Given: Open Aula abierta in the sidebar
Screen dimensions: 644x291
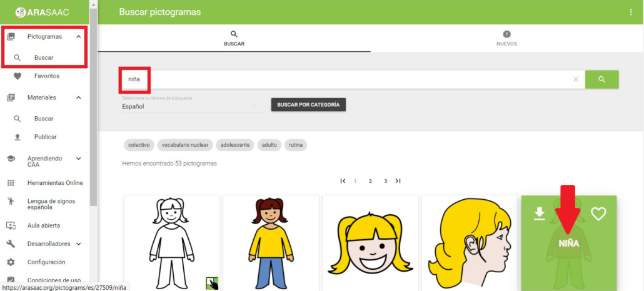Looking at the screenshot, I should (x=44, y=225).
